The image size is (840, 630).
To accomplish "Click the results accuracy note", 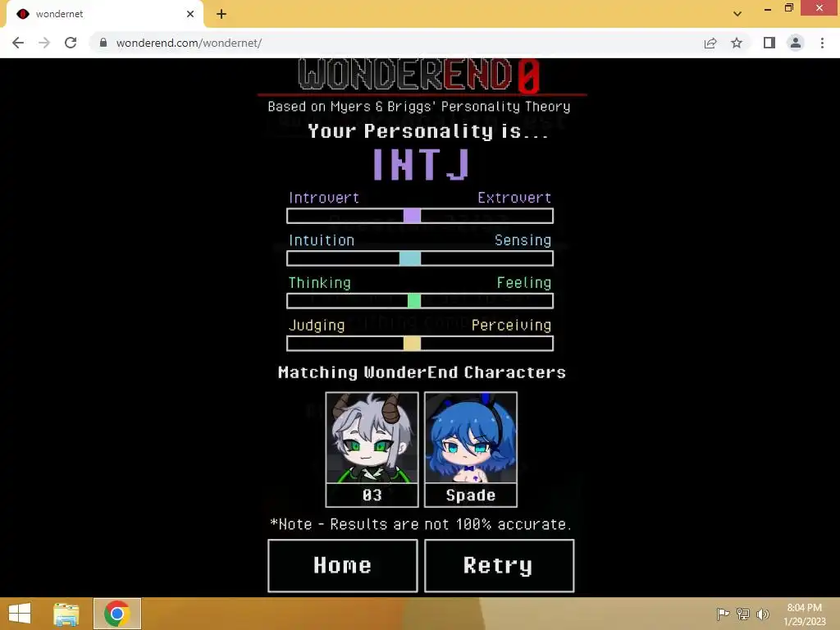I will coord(421,524).
